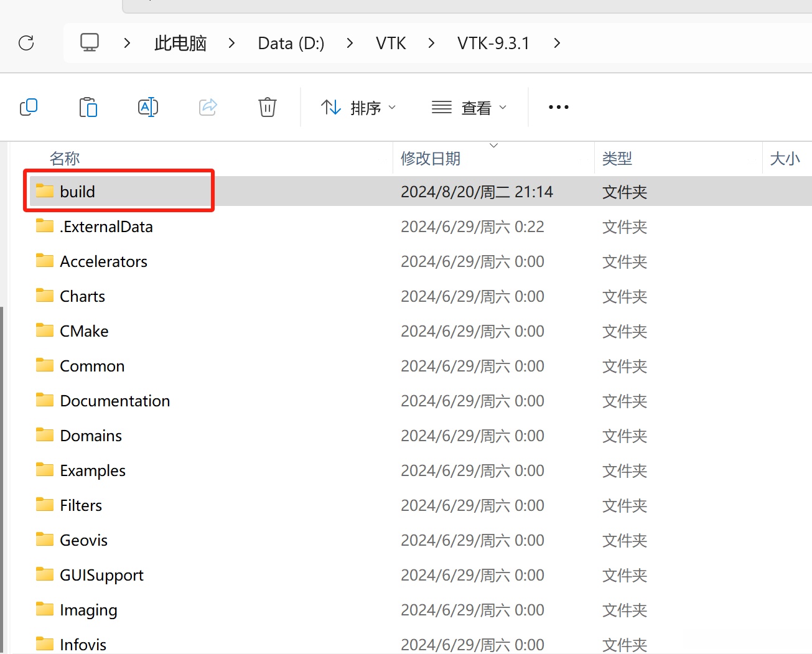Click 文件夹 type in the build row
The height and width of the screenshot is (654, 812).
coord(625,192)
